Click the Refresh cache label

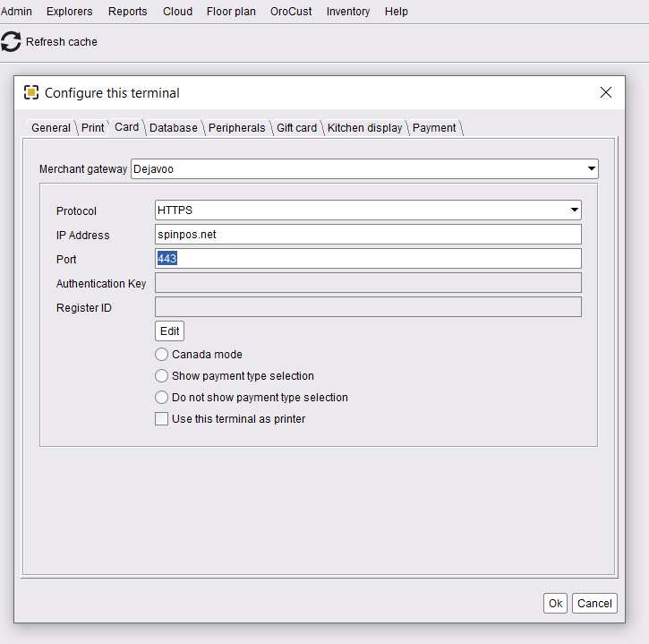(x=62, y=42)
